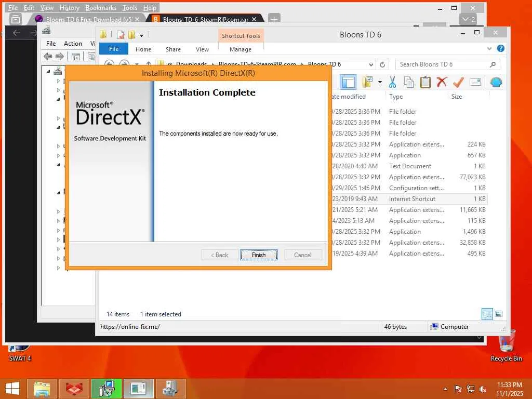Click the Cancel button in DirectX installer
The height and width of the screenshot is (399, 532).
[x=303, y=255]
